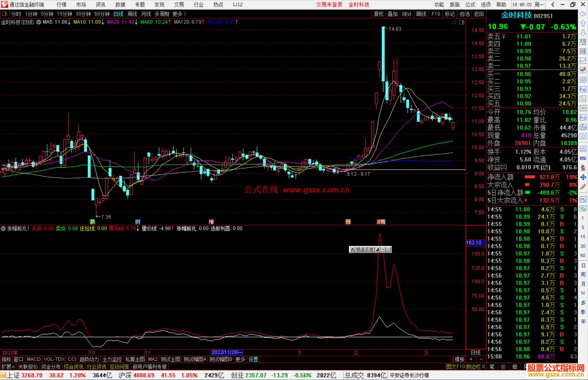This screenshot has width=588, height=380.
Task: Click the 设置 link in indicator bar
Action: click(x=253, y=359)
